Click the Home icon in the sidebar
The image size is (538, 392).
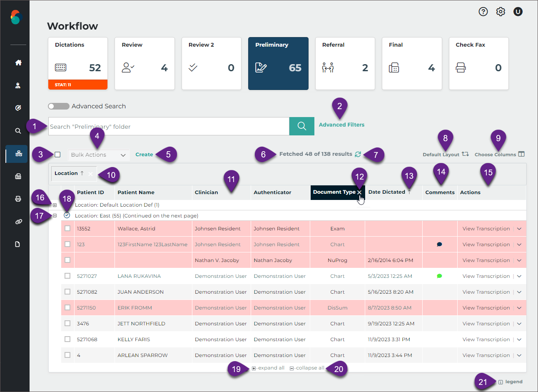[18, 62]
